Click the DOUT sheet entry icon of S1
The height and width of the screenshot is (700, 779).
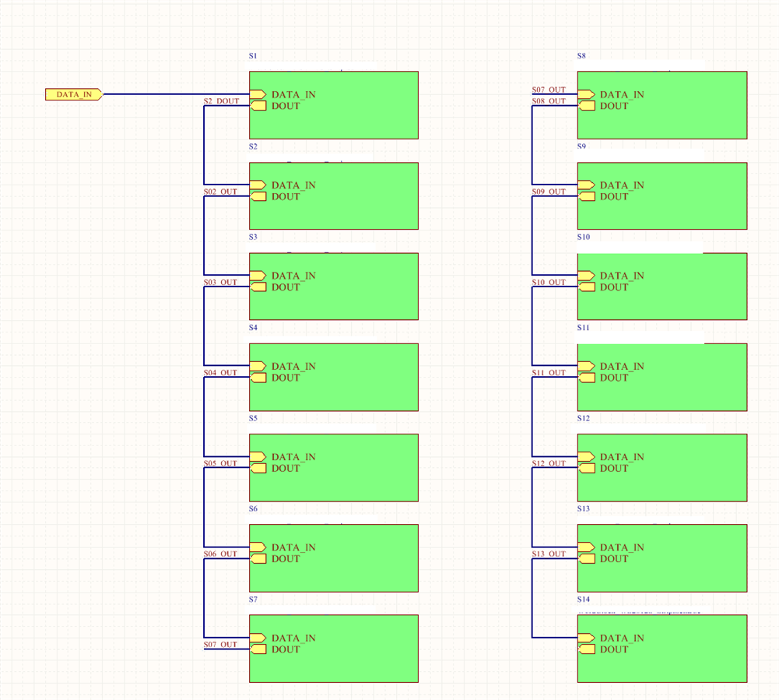[258, 106]
